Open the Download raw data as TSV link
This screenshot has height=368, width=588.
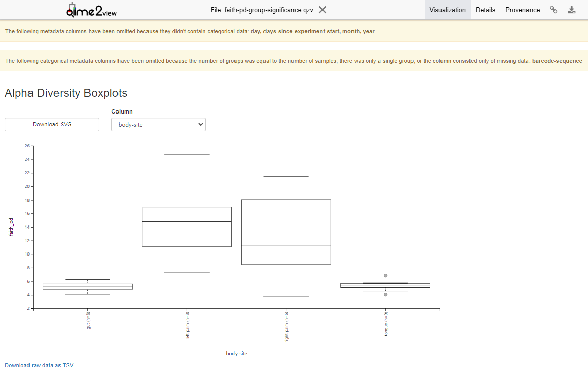tap(39, 365)
